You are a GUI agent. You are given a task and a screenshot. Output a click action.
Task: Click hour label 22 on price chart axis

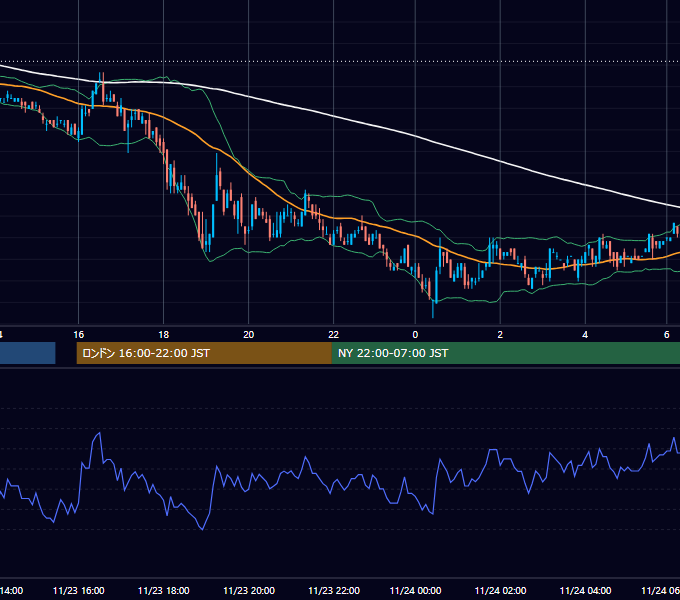point(333,335)
